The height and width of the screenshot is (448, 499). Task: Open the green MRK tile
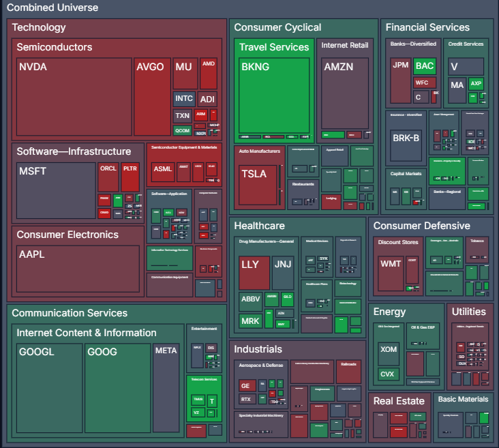click(250, 321)
